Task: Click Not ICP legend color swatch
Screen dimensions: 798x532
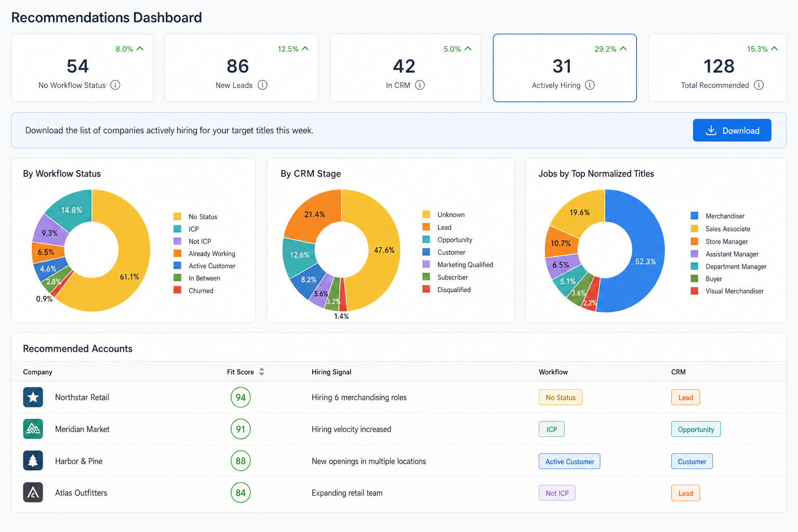Action: pos(177,242)
